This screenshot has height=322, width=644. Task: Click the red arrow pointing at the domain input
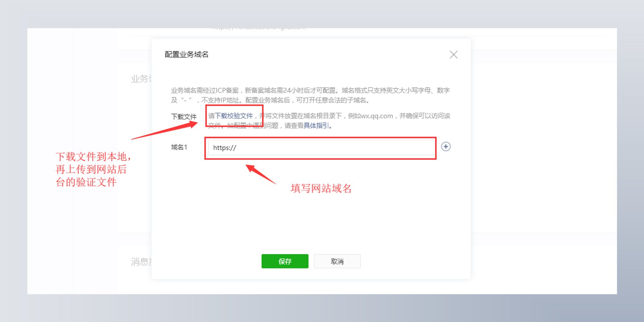261,174
